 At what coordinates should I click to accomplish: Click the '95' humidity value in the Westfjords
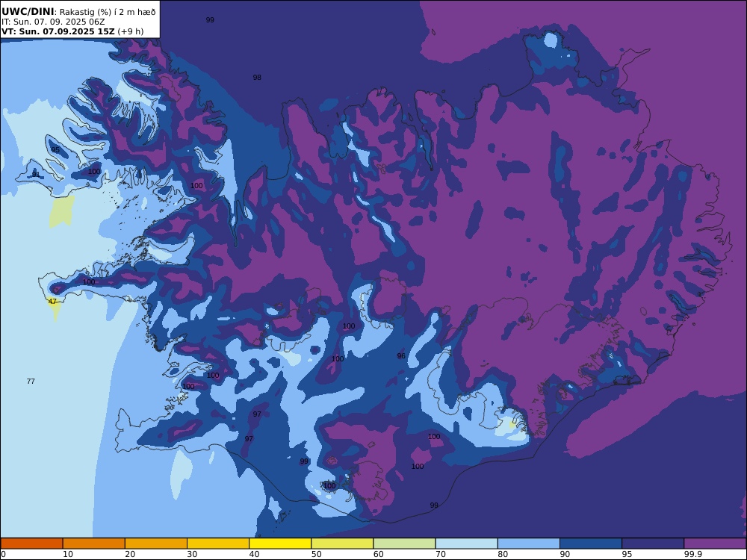click(55, 150)
